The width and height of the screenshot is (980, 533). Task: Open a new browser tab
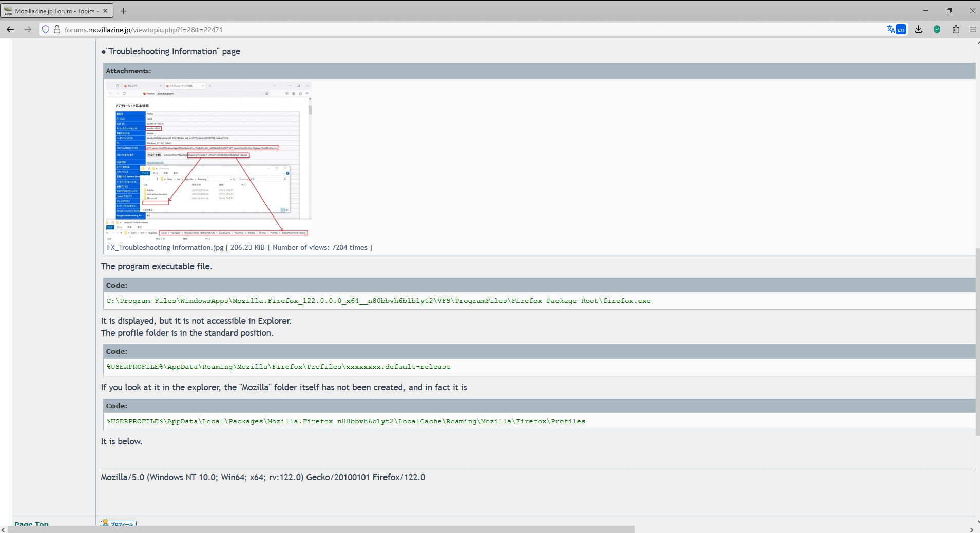click(124, 11)
